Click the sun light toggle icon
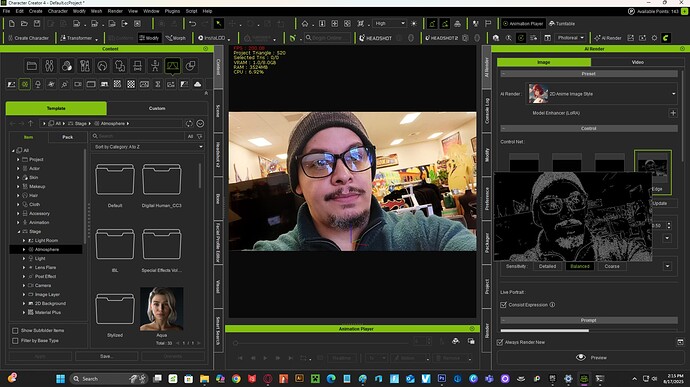This screenshot has width=690, height=387. [414, 23]
